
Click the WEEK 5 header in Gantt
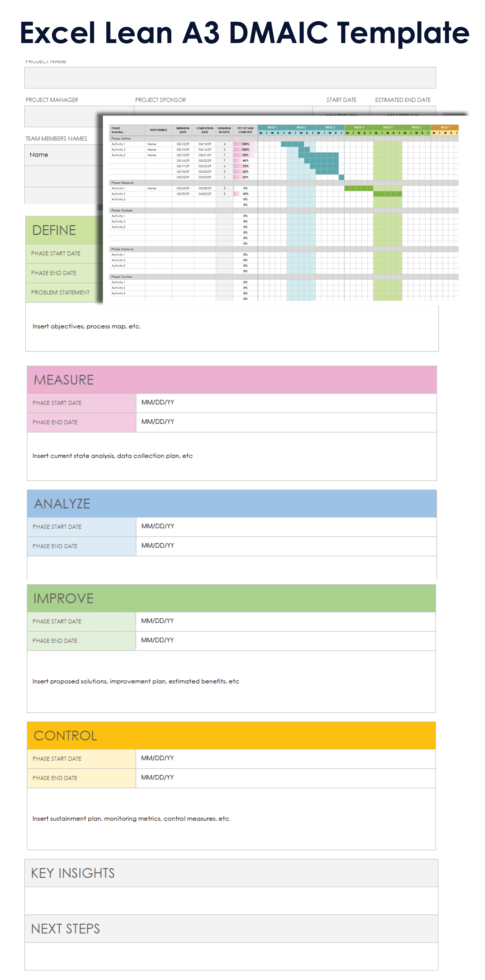point(388,127)
